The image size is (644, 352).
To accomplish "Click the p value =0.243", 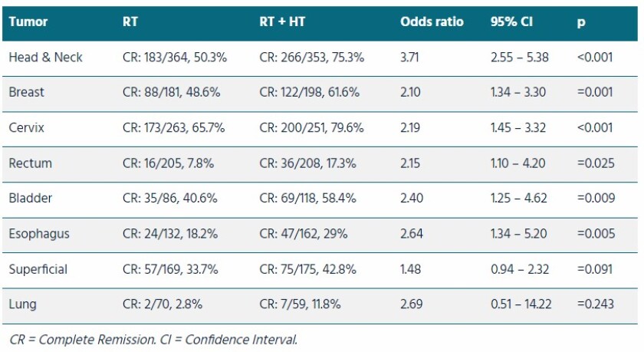I will tap(595, 304).
